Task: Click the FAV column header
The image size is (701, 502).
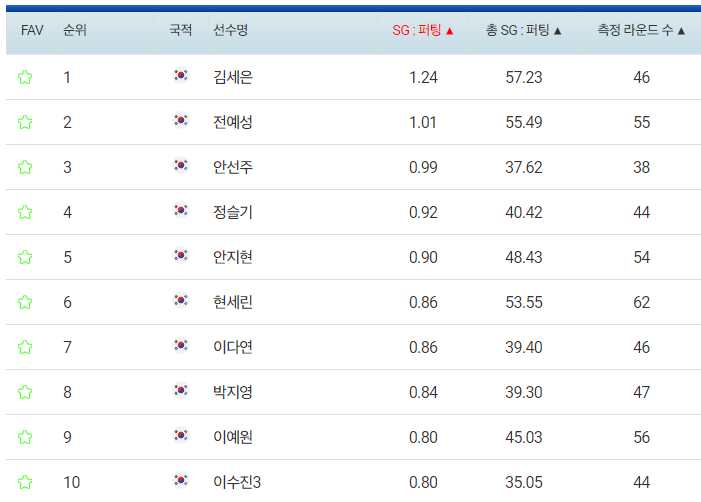Action: tap(32, 30)
